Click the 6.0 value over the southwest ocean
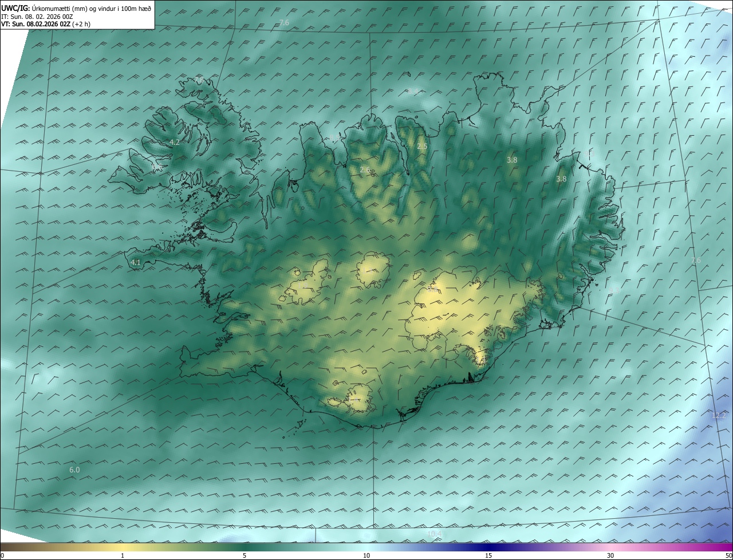Viewport: 733px width, 560px height. pyautogui.click(x=74, y=470)
